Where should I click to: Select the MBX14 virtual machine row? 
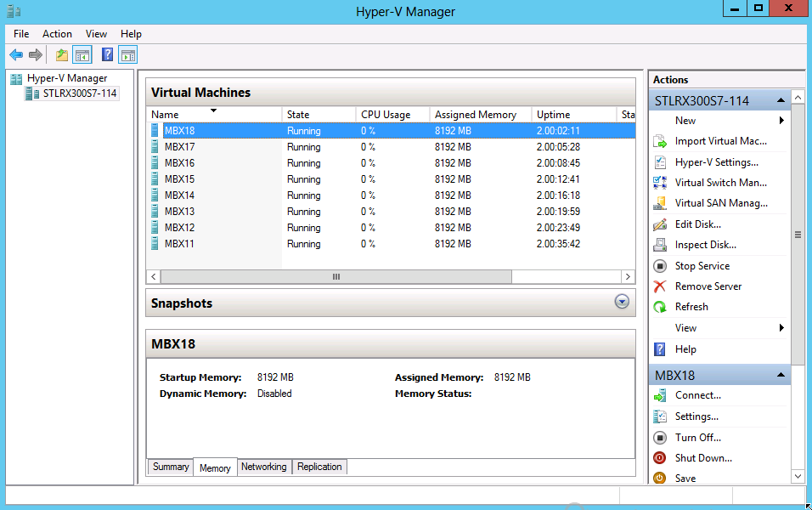[179, 195]
